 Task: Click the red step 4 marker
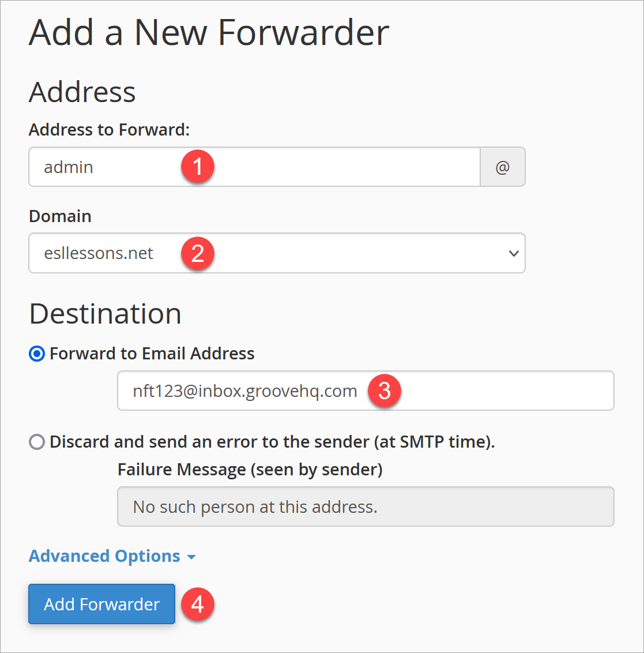(198, 604)
